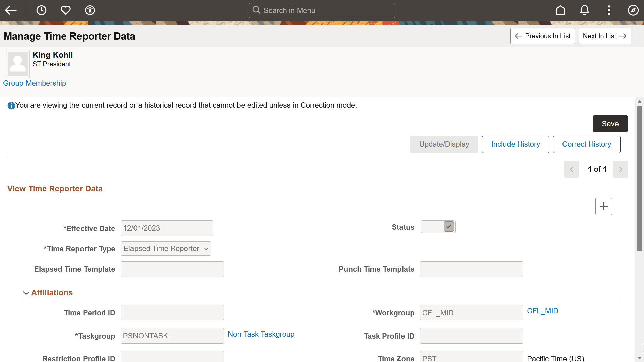Image resolution: width=644 pixels, height=362 pixels.
Task: Switch to Include History mode
Action: click(x=516, y=144)
